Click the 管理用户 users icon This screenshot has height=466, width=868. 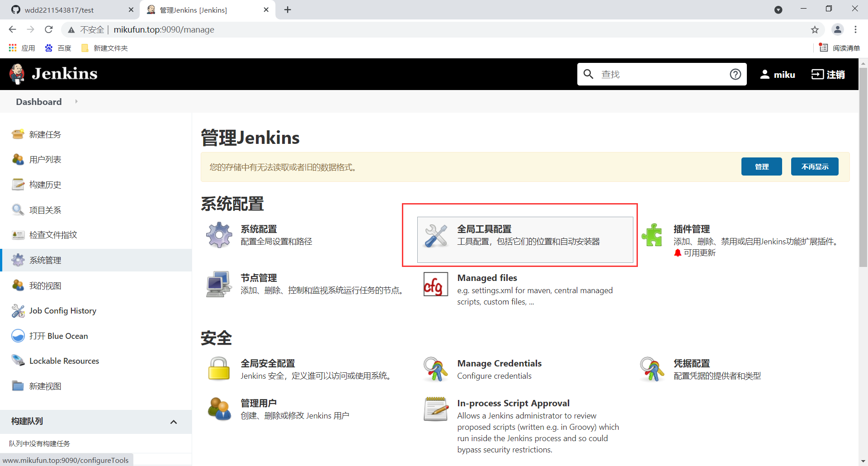pyautogui.click(x=219, y=409)
